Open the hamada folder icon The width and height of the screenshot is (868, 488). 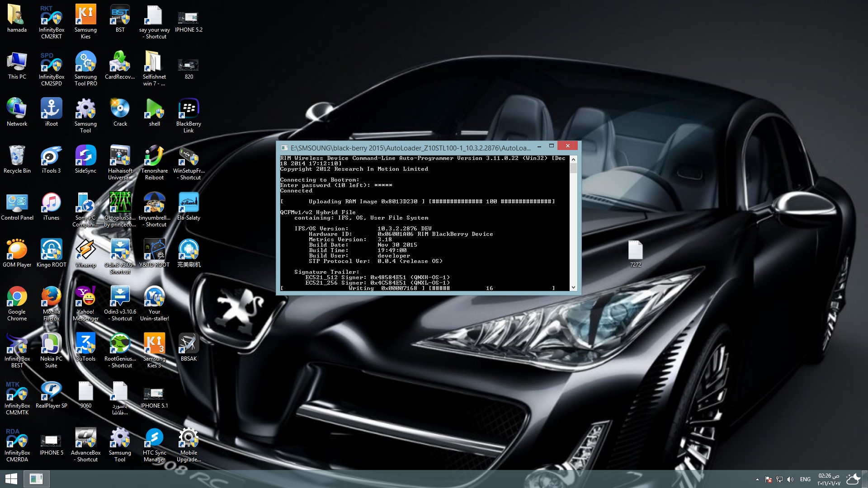[x=17, y=19]
